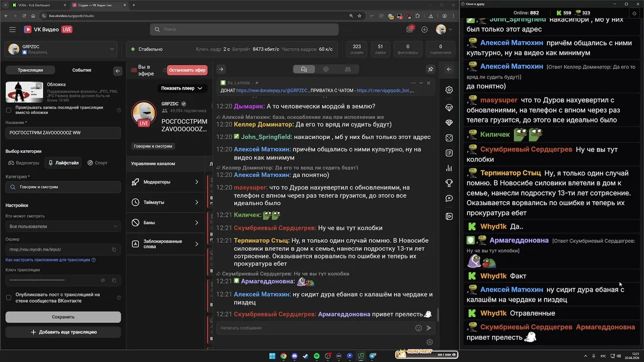Switch to the Трансляции tab
The image size is (644, 362).
point(30,70)
